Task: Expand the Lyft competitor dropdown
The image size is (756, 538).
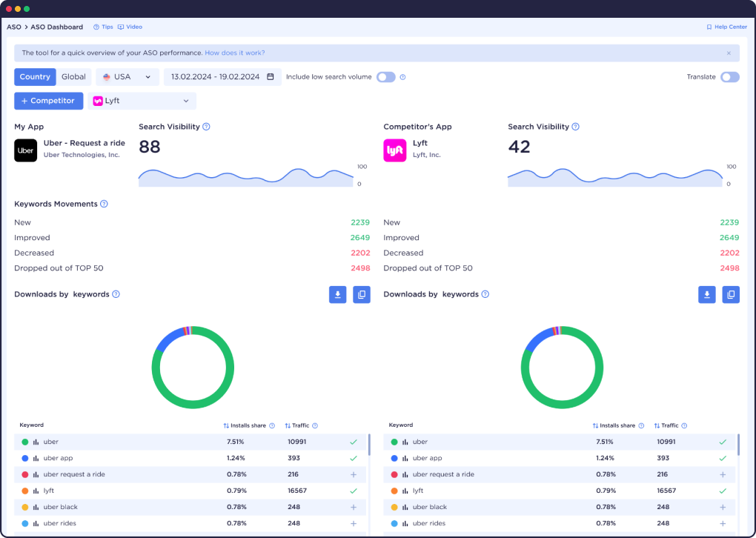Action: pyautogui.click(x=142, y=101)
